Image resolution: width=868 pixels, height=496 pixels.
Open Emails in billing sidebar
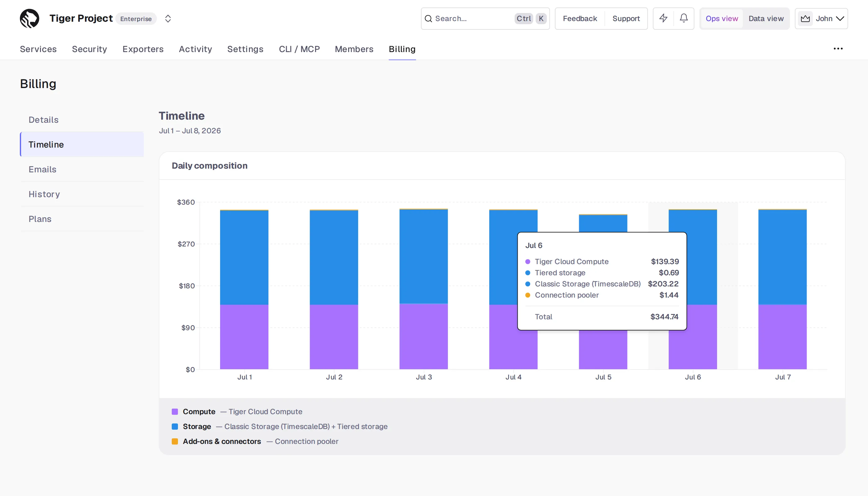(x=82, y=169)
